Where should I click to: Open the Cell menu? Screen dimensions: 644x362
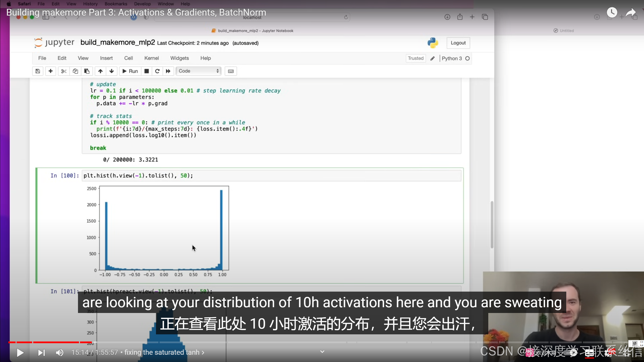[128, 58]
